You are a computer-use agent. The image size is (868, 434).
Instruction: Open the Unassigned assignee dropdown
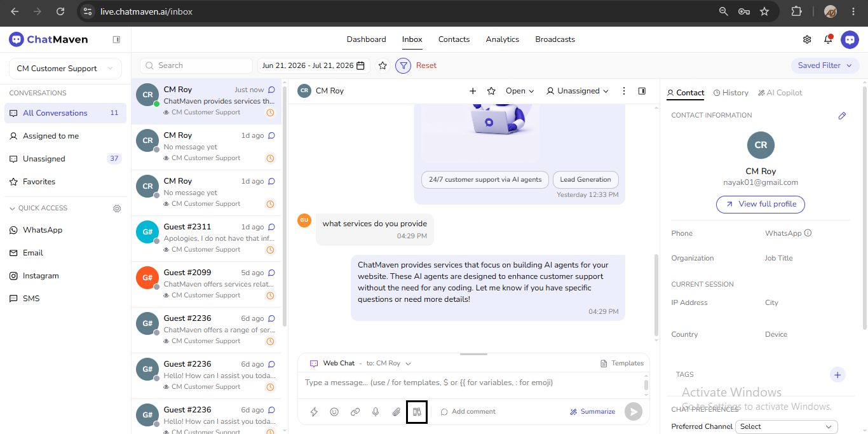578,91
